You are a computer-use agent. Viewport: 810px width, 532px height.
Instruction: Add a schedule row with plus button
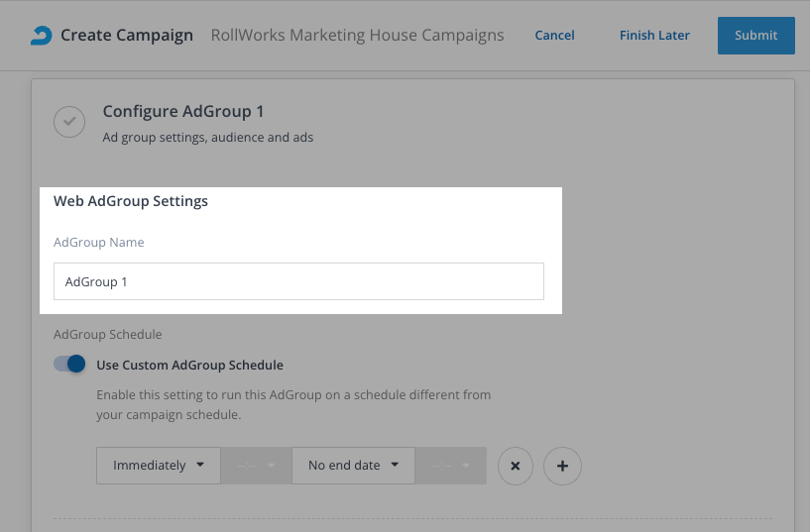tap(563, 466)
